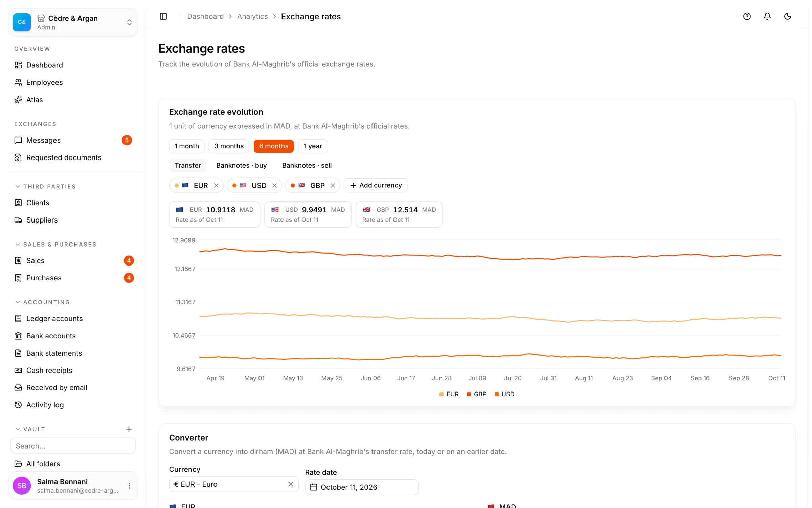Switch to the Transfer tab
This screenshot has width=812, height=508.
[188, 165]
